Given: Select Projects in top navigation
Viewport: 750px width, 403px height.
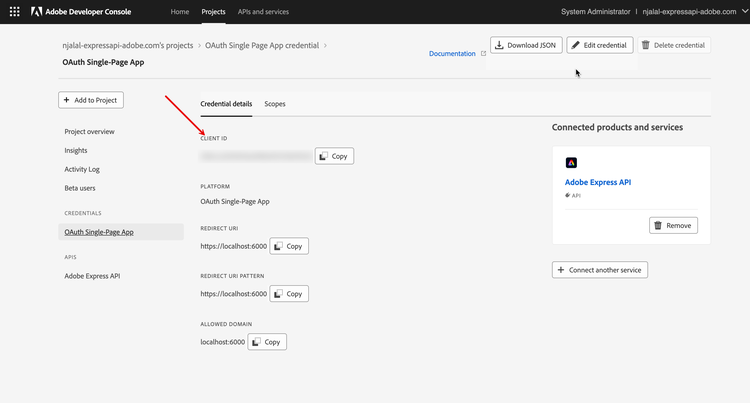Looking at the screenshot, I should coord(213,11).
